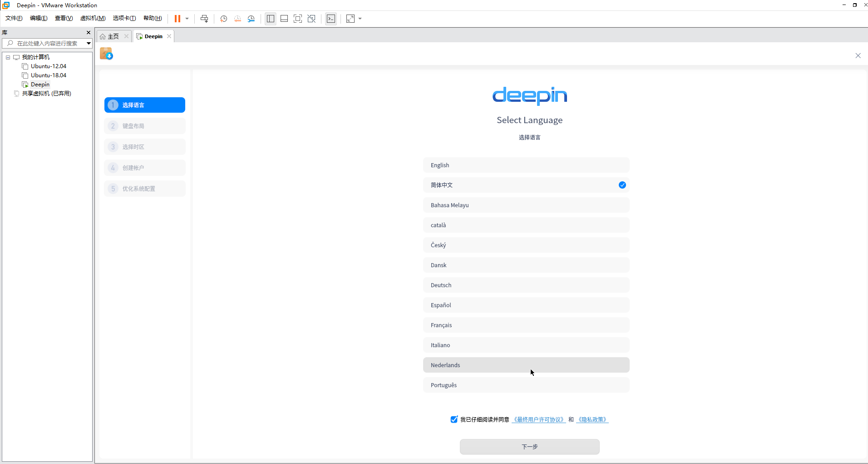Open the power options dropdown beside the pause button
868x464 pixels.
187,19
